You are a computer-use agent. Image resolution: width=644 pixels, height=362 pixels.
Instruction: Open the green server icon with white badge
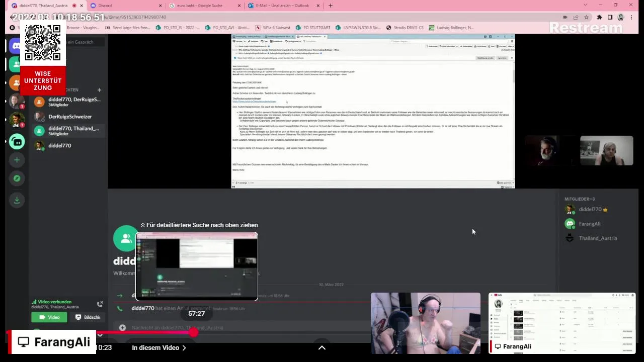tap(17, 142)
